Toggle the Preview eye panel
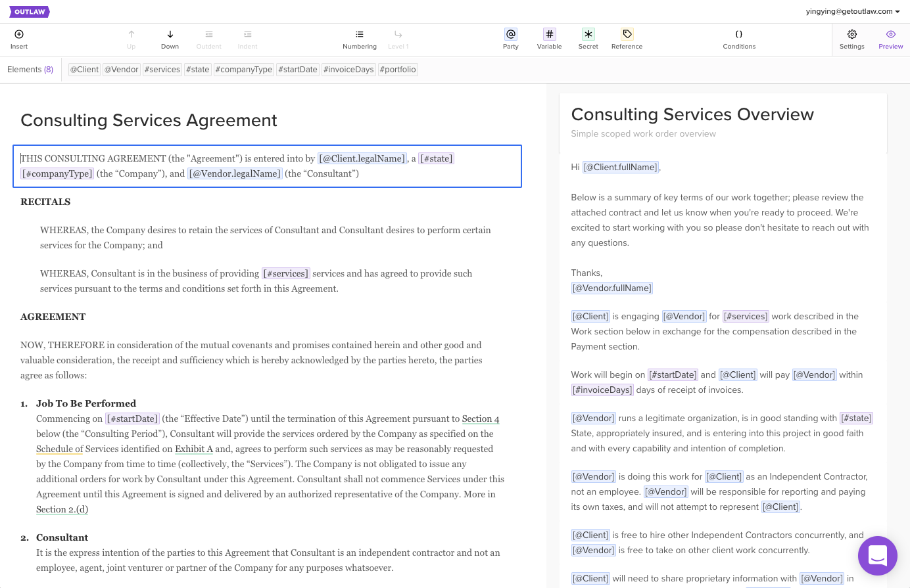The height and width of the screenshot is (588, 910). point(890,35)
